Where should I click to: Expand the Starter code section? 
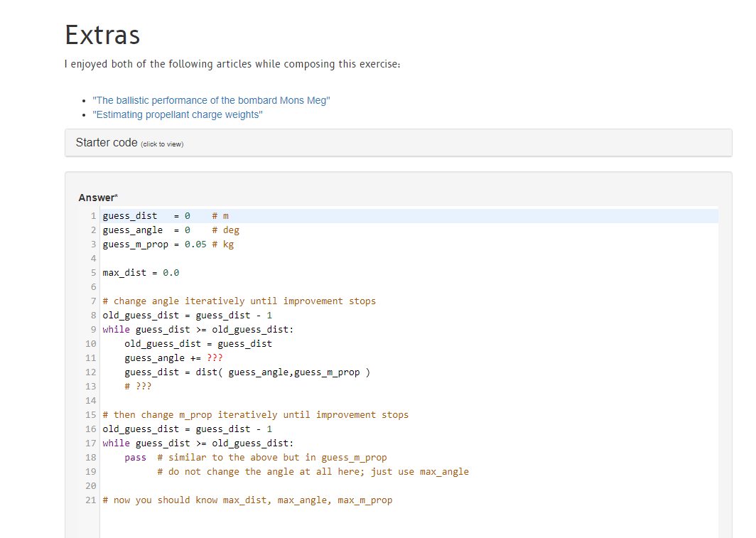(107, 142)
